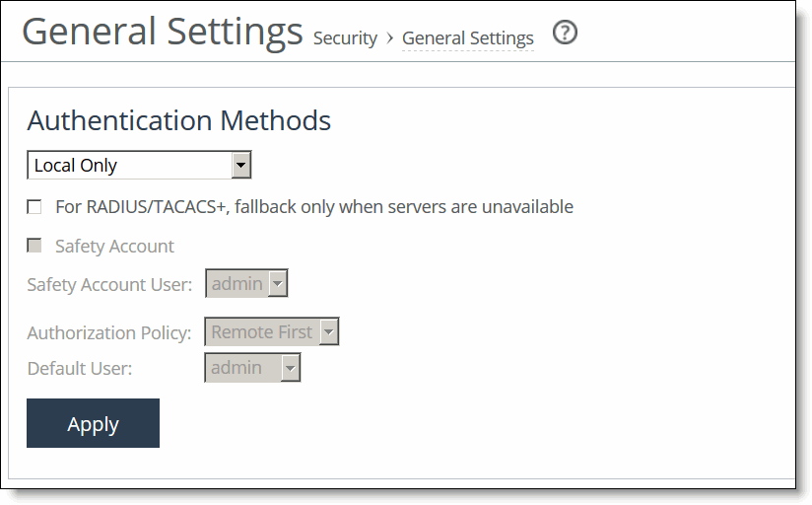Click the Apply button
812x505 pixels.
pyautogui.click(x=94, y=423)
